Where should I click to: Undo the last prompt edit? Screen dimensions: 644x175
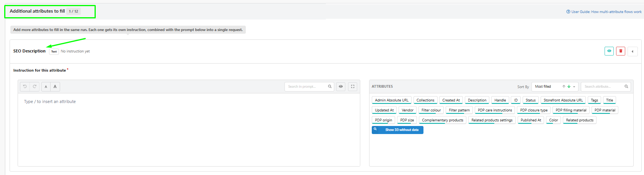pos(25,87)
